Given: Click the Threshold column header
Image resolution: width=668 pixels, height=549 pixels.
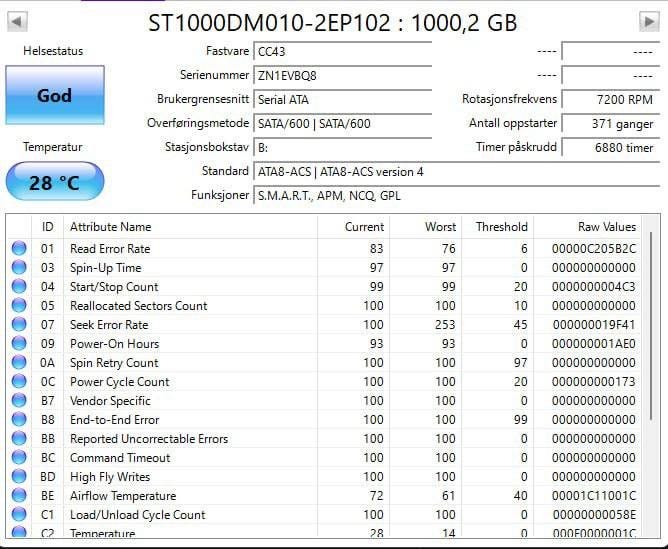Looking at the screenshot, I should pyautogui.click(x=498, y=227).
